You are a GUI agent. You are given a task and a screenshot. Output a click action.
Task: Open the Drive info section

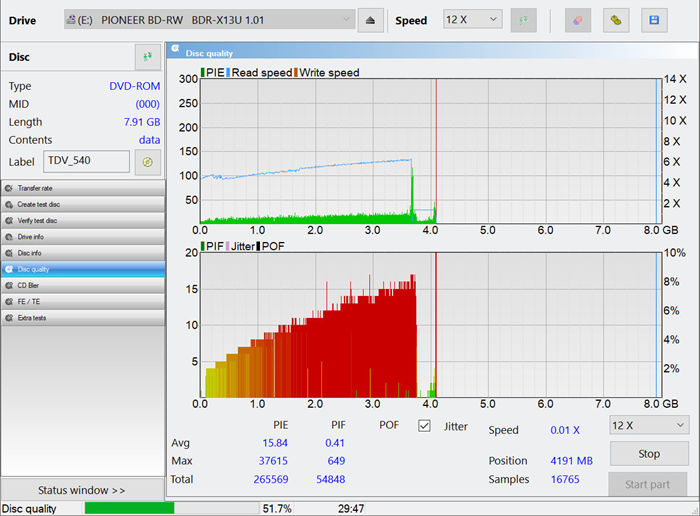[83, 237]
